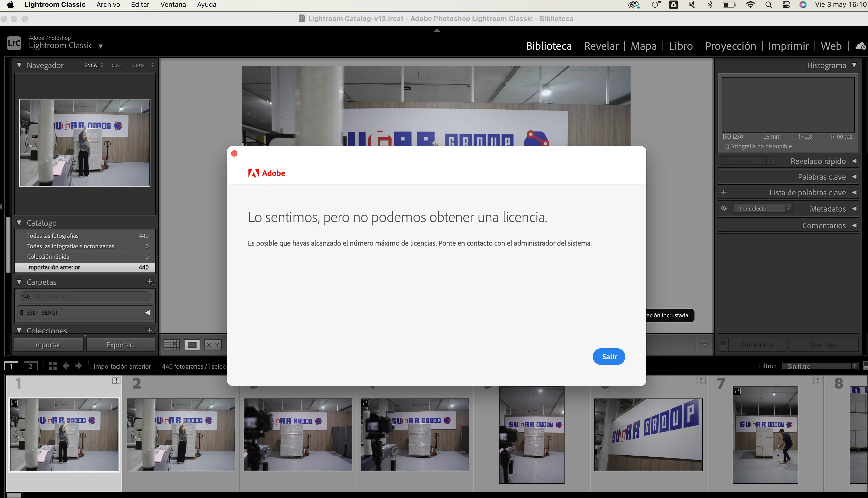Image resolution: width=868 pixels, height=498 pixels.
Task: Toggle Metadatos panel eye icon
Action: click(724, 208)
